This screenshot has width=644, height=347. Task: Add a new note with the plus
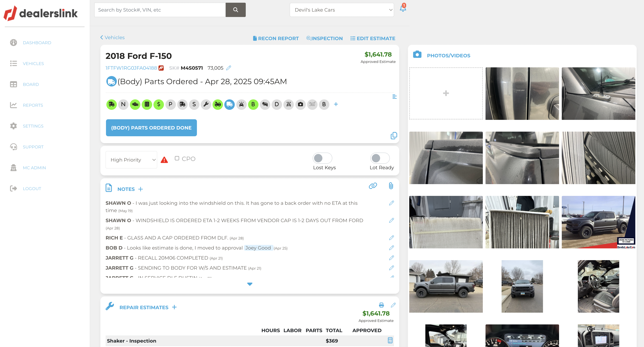[141, 189]
